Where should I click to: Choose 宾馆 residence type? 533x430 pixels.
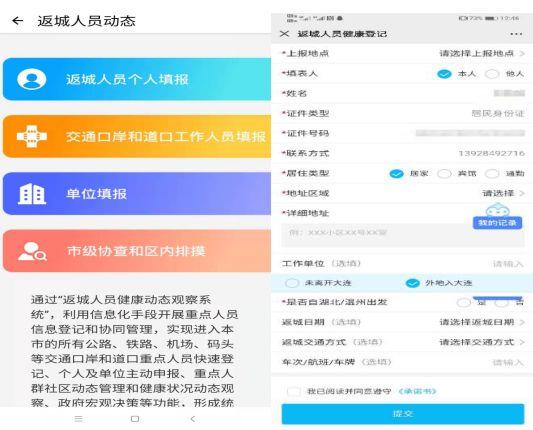point(444,174)
